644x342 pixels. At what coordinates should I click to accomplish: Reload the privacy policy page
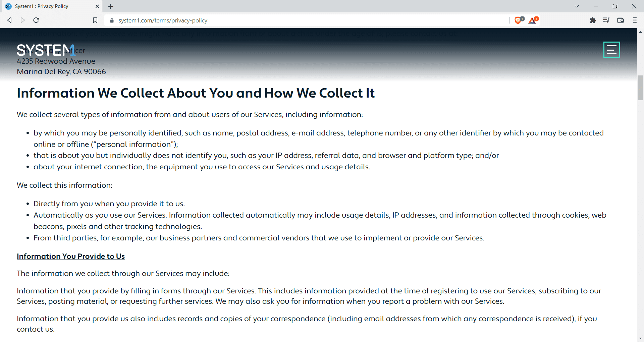tap(36, 20)
